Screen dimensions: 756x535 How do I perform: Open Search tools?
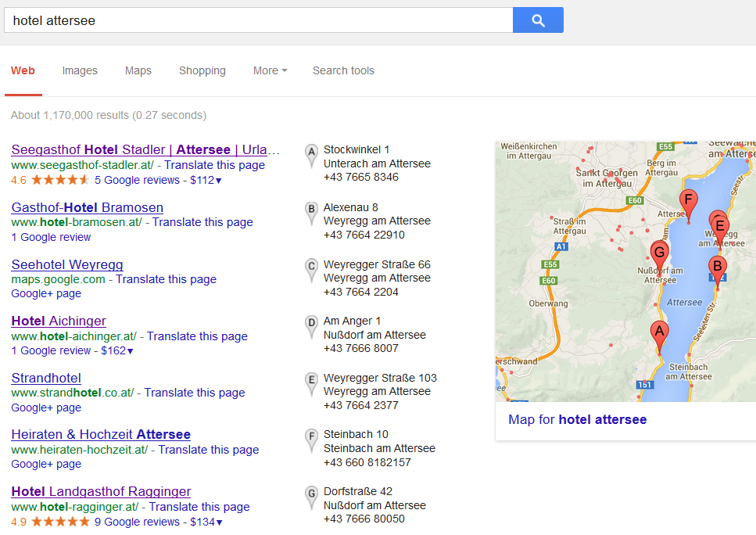pyautogui.click(x=343, y=70)
